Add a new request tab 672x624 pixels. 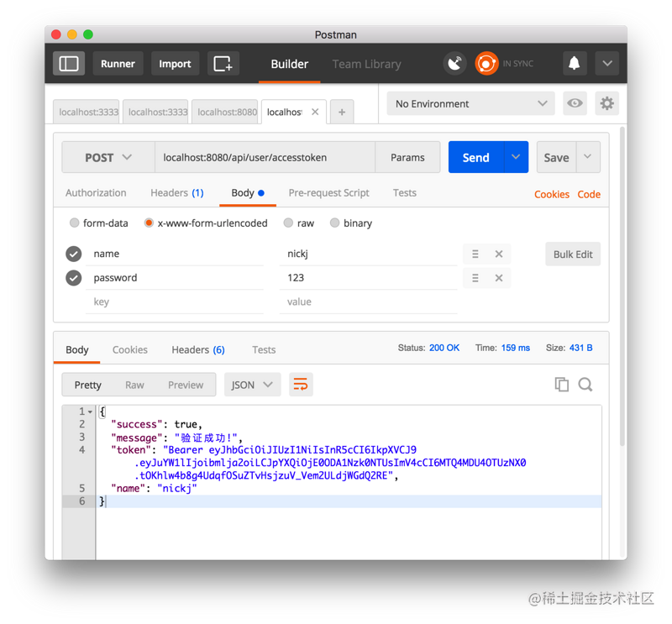(342, 113)
